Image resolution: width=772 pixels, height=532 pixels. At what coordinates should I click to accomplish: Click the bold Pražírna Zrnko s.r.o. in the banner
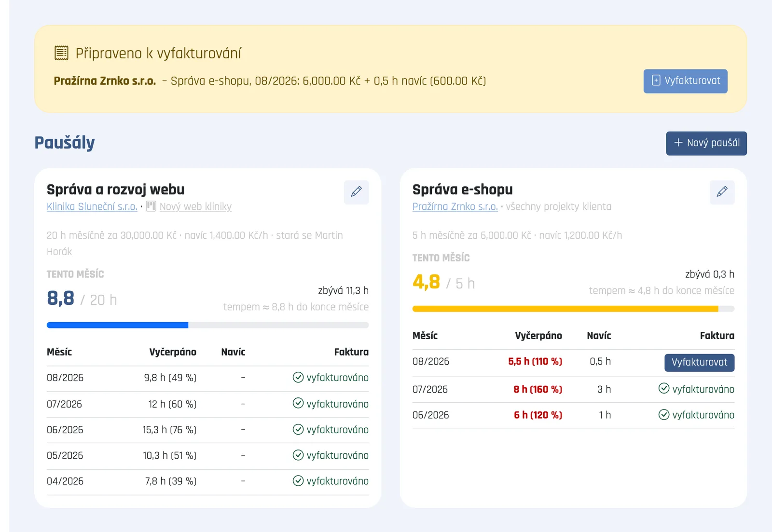tap(105, 81)
